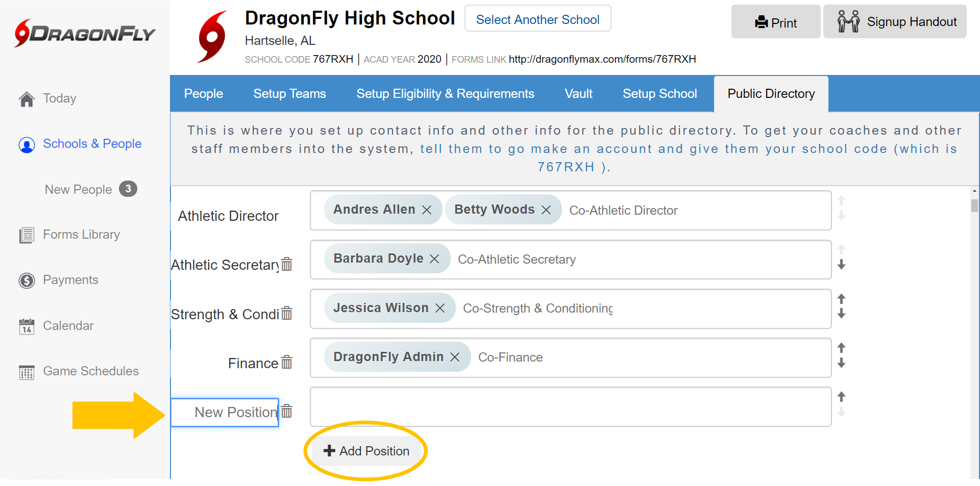
Task: Move Strength & Conditioning row up
Action: click(x=842, y=298)
